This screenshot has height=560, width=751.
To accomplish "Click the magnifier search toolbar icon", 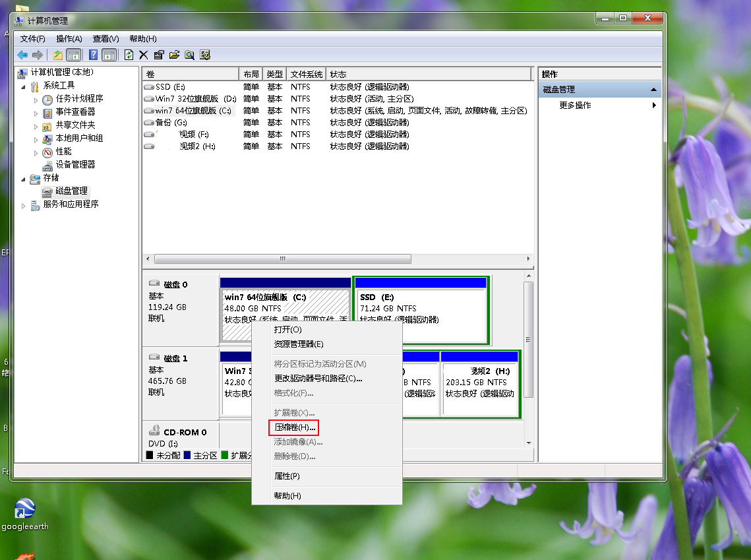I will [x=191, y=55].
